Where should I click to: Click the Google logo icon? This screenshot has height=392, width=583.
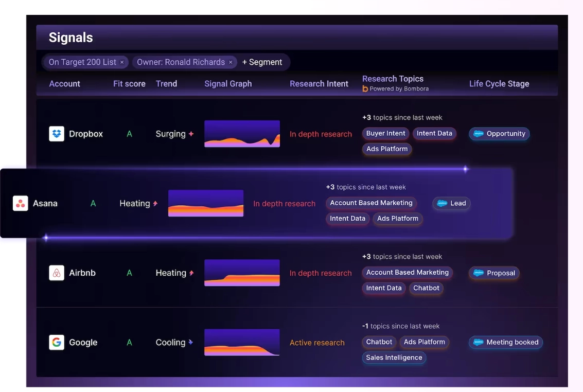57,342
